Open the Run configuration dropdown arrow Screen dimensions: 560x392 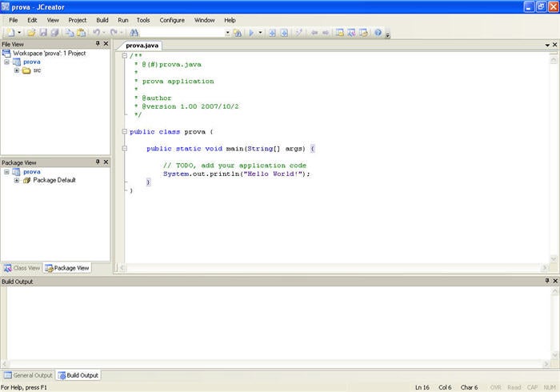click(x=260, y=33)
